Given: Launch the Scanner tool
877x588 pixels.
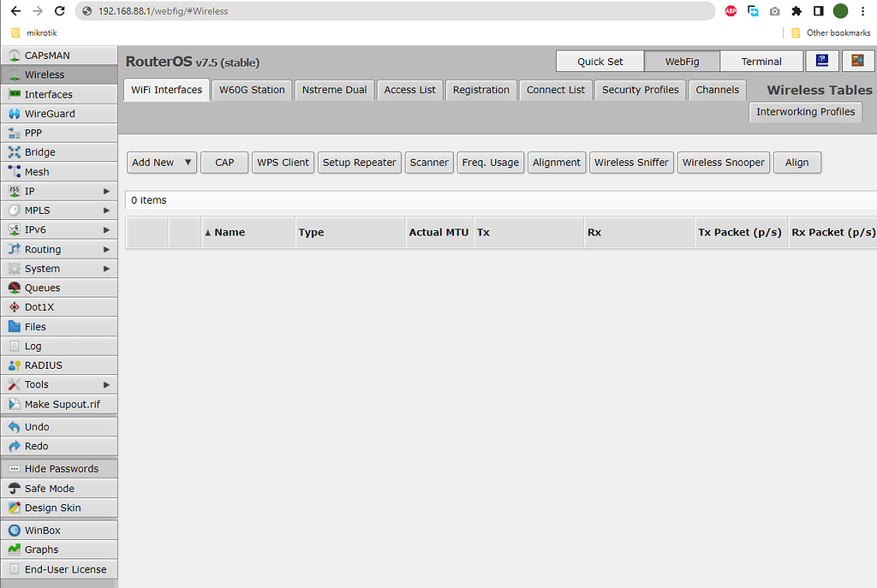Looking at the screenshot, I should 429,163.
